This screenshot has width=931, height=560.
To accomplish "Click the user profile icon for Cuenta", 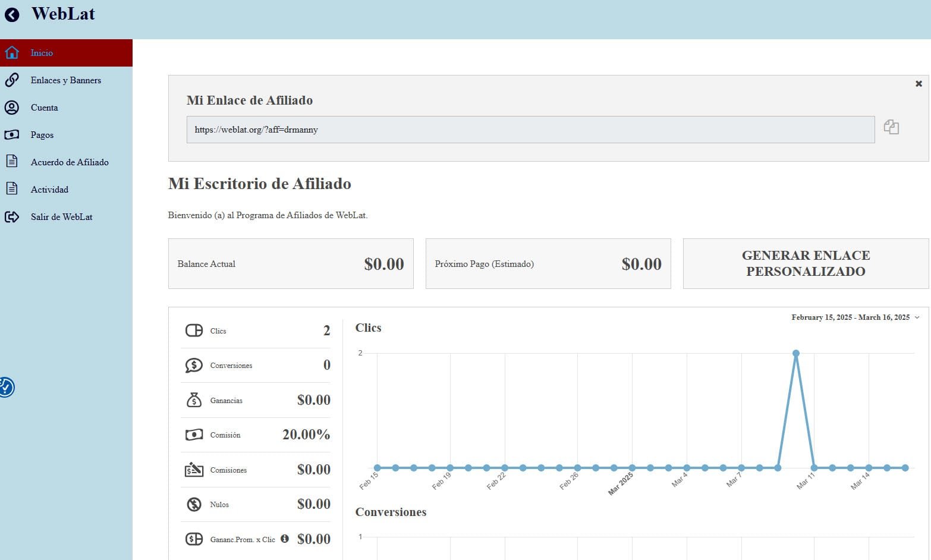I will click(12, 108).
